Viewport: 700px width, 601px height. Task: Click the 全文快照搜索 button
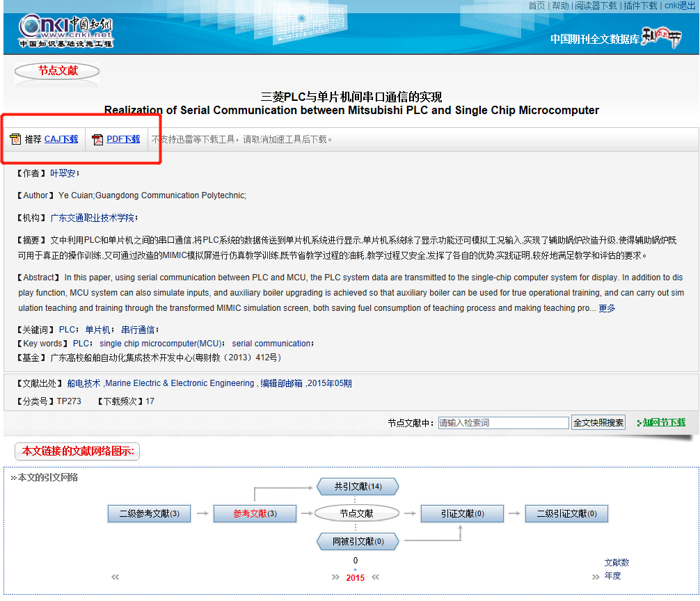tap(598, 422)
